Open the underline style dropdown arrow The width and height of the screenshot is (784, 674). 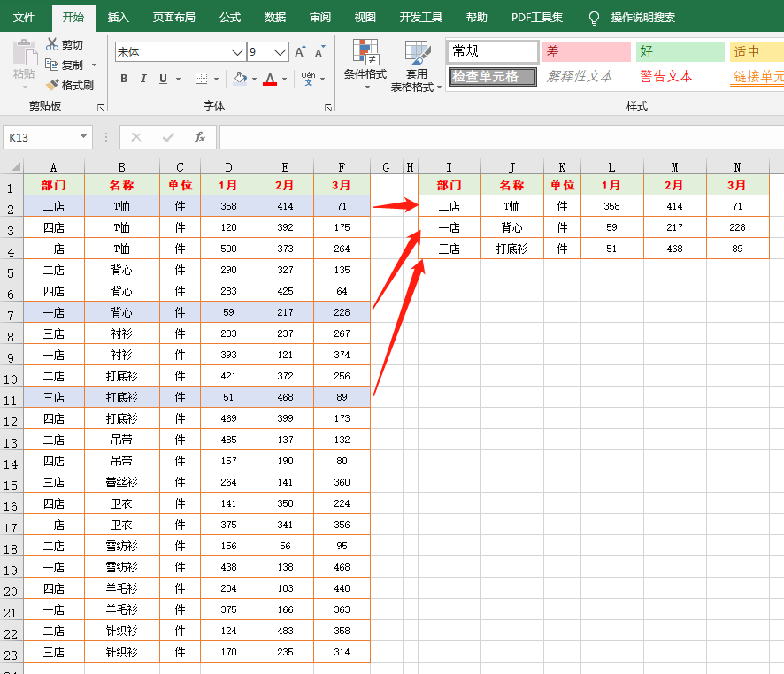178,79
